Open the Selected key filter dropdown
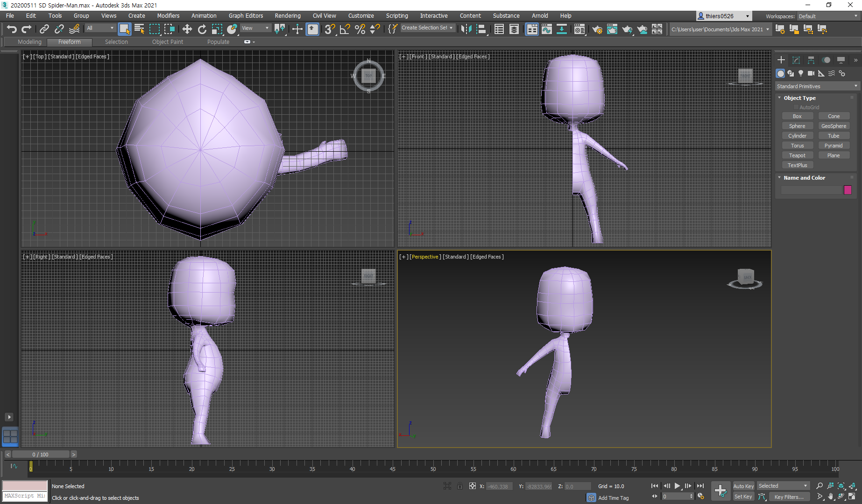The image size is (862, 504). point(783,486)
